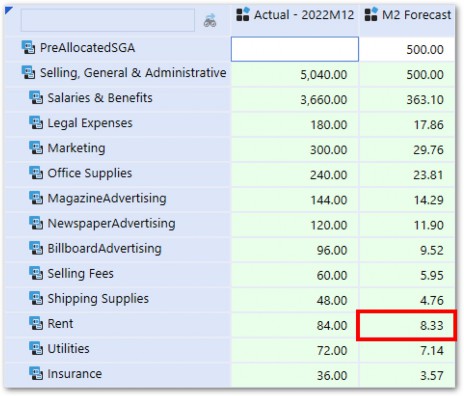The height and width of the screenshot is (396, 464).
Task: Select the Utilities row label
Action: (x=68, y=349)
